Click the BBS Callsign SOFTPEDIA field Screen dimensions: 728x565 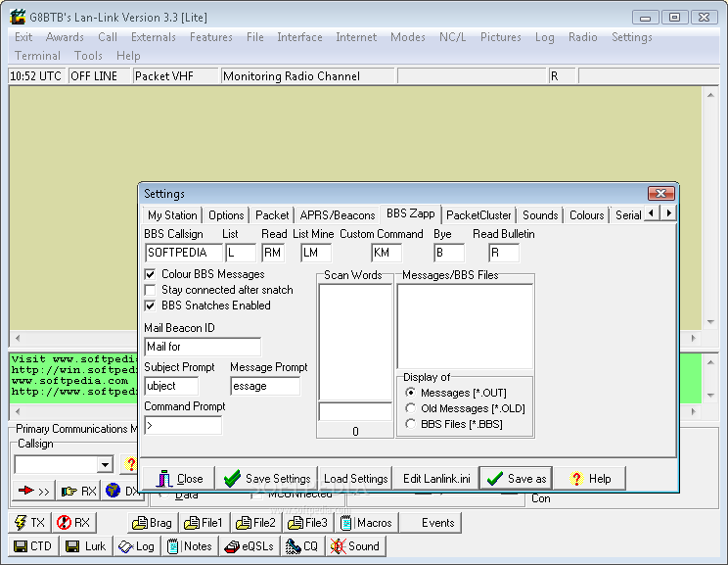tap(183, 253)
